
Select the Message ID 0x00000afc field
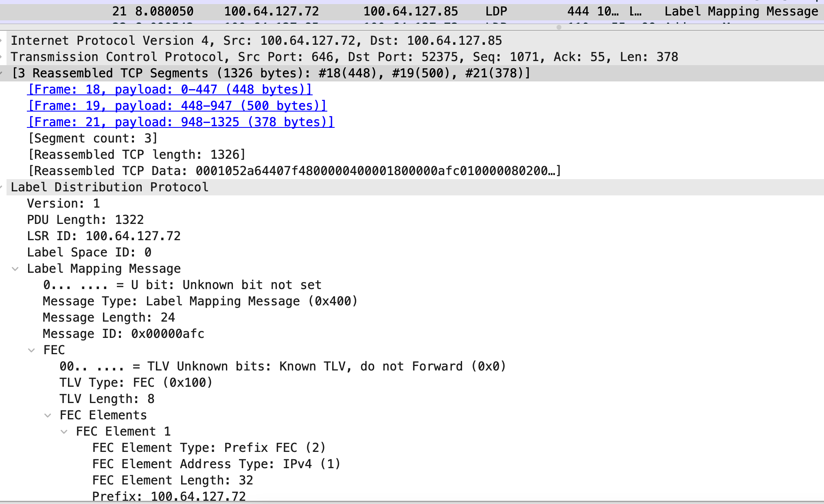coord(123,334)
